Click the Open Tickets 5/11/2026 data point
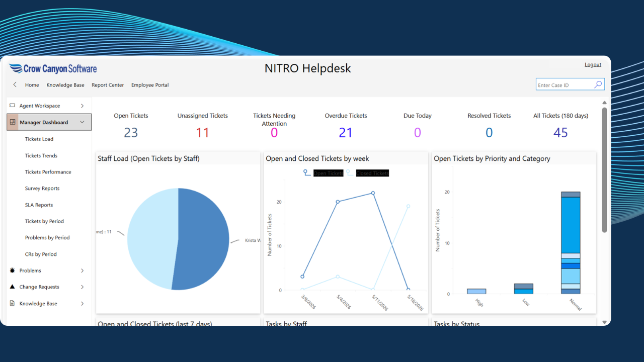Image resolution: width=644 pixels, height=362 pixels. click(x=373, y=193)
